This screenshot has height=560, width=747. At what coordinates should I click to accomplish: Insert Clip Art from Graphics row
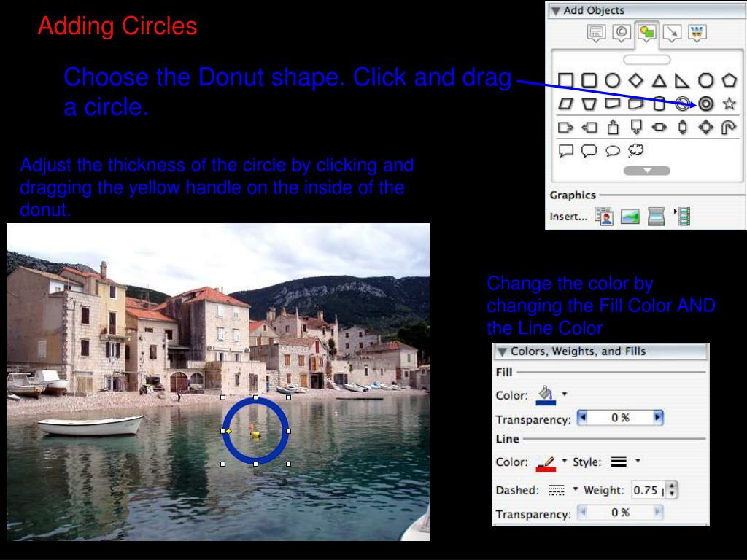(x=604, y=217)
